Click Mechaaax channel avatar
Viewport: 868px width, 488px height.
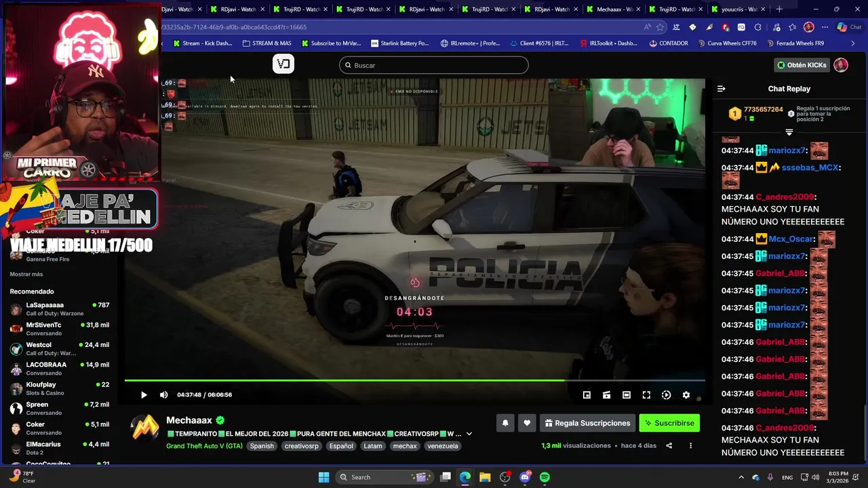pyautogui.click(x=144, y=429)
